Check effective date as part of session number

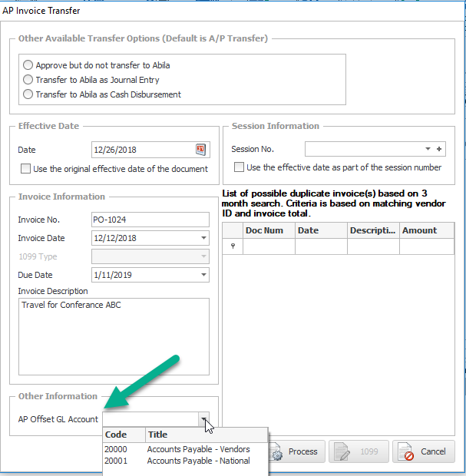tap(240, 167)
